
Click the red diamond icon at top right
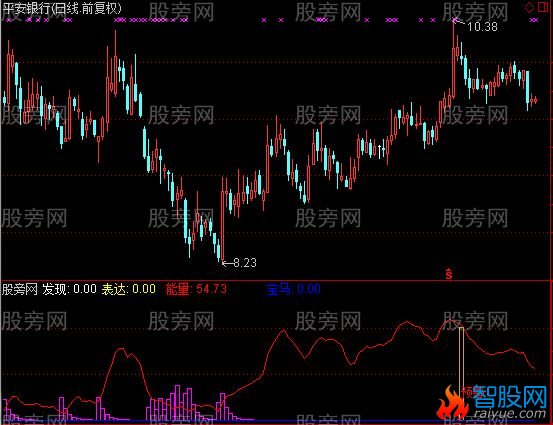(530, 7)
